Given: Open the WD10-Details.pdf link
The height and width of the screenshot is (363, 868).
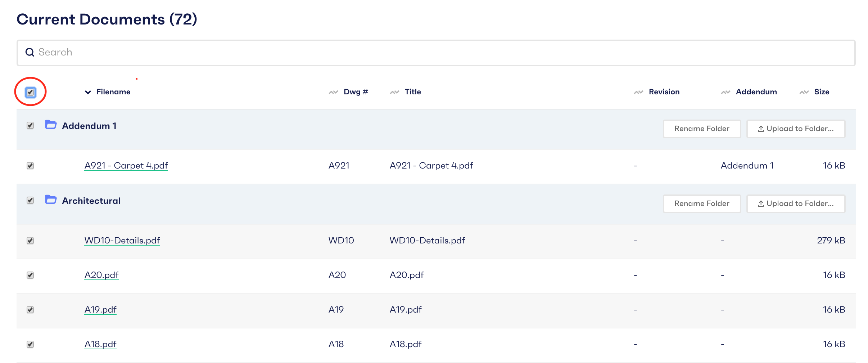Looking at the screenshot, I should click(122, 241).
